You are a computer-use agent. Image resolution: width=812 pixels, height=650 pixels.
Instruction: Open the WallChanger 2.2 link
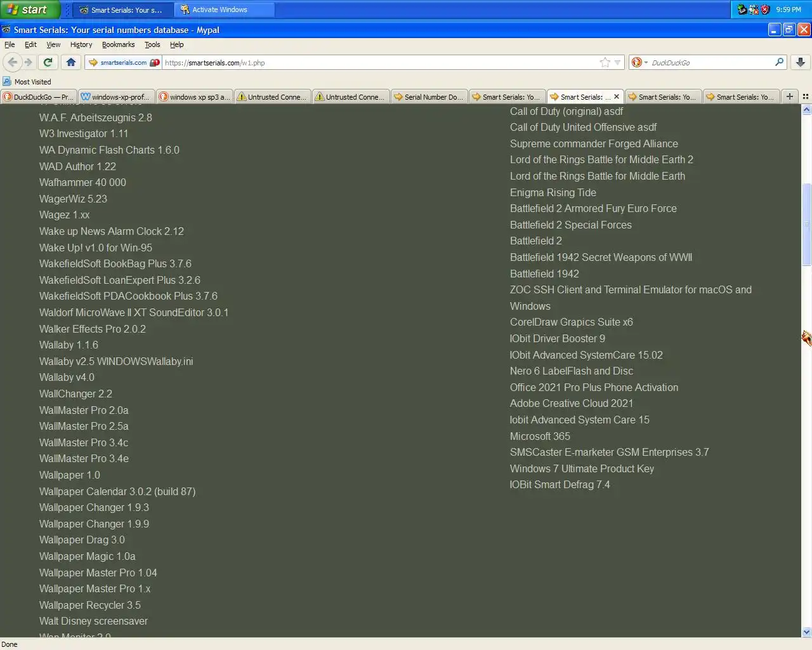[75, 394]
